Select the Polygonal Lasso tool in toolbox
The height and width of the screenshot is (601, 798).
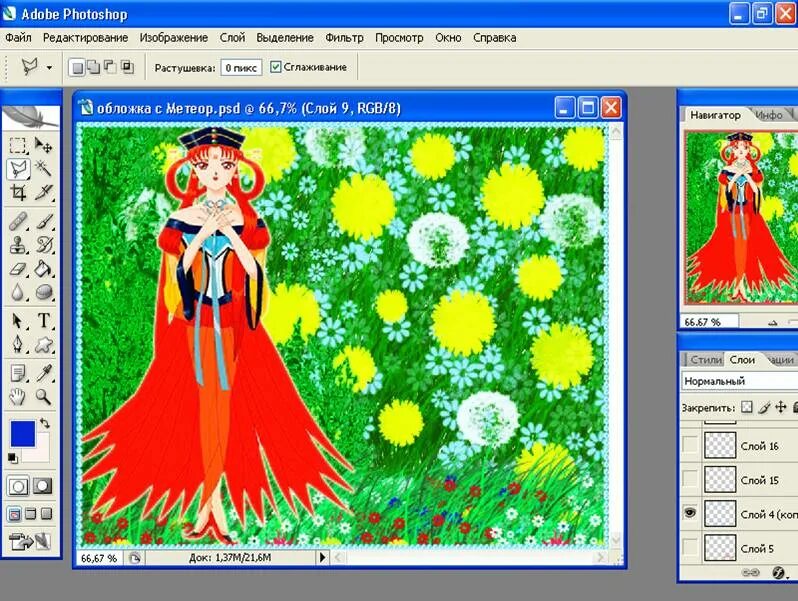pos(18,168)
